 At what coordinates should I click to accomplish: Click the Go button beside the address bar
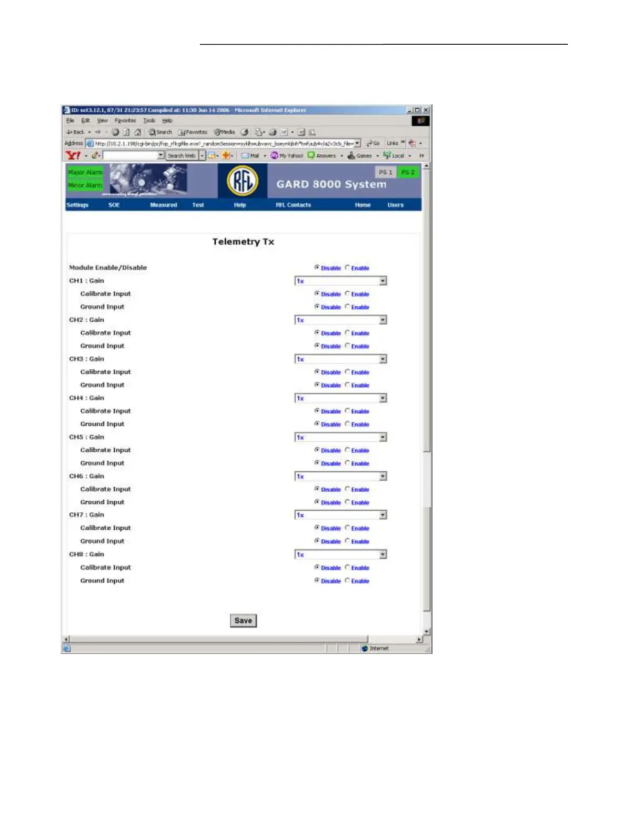pos(373,143)
